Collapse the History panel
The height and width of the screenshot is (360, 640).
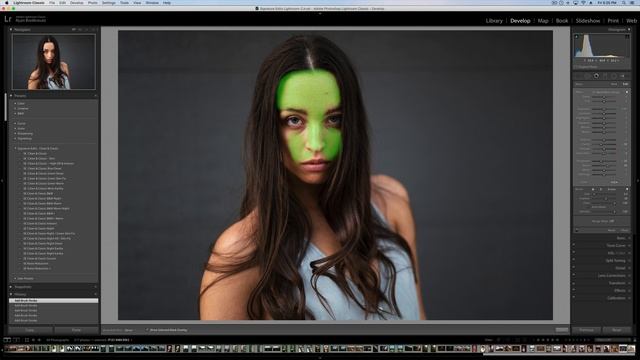pos(11,294)
